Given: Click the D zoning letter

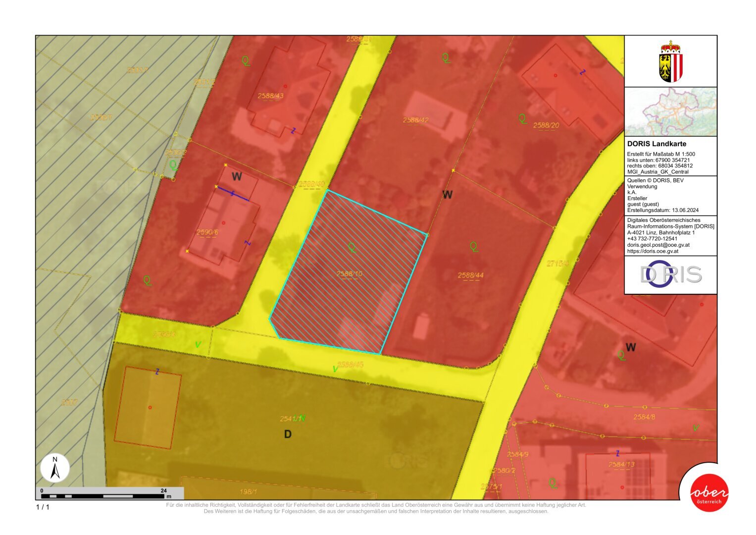Looking at the screenshot, I should (x=287, y=434).
